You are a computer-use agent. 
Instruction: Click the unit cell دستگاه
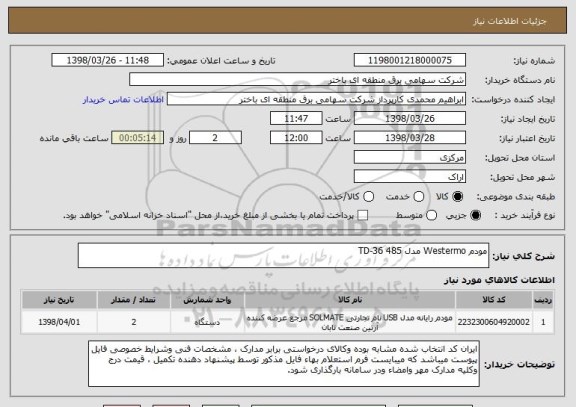coord(207,322)
